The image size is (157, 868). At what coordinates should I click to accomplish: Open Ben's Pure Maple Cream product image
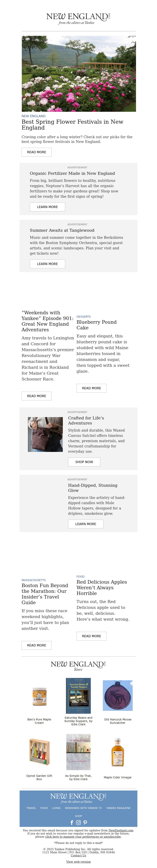[x=39, y=697]
